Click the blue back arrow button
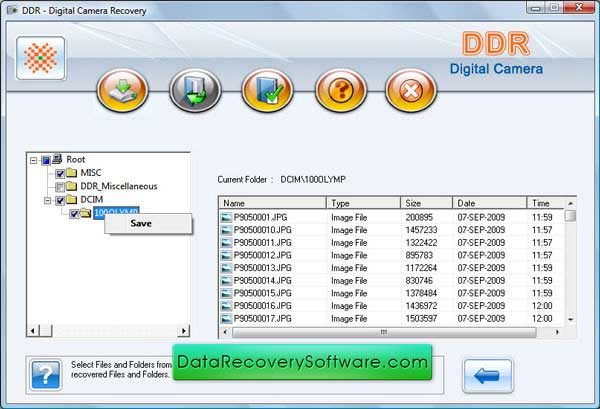 click(488, 376)
